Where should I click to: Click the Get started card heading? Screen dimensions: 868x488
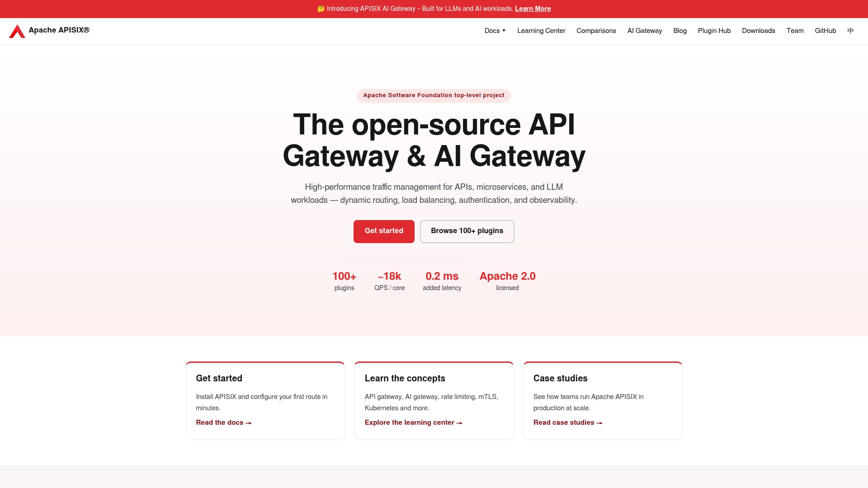pos(219,379)
